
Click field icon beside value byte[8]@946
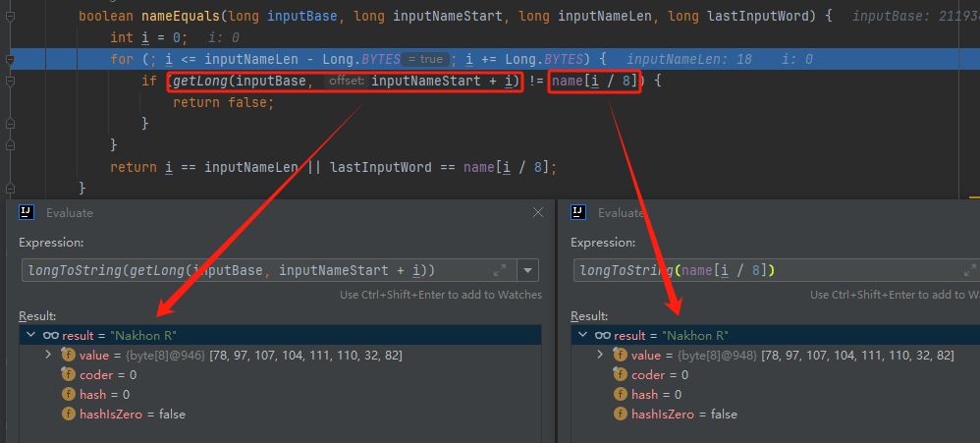[x=68, y=355]
